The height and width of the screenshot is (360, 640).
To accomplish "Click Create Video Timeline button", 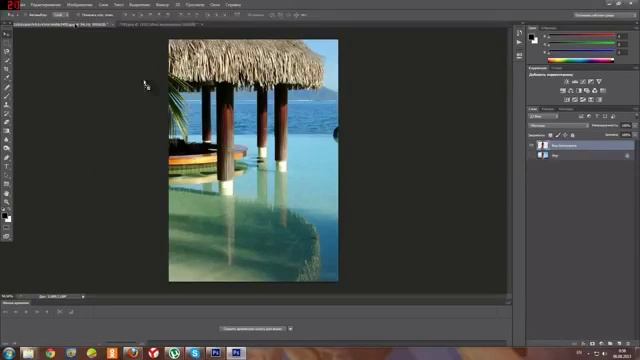I will (x=253, y=329).
